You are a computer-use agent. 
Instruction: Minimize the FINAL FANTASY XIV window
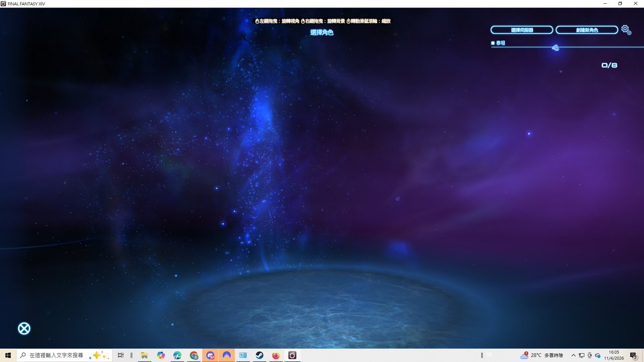tap(604, 3)
